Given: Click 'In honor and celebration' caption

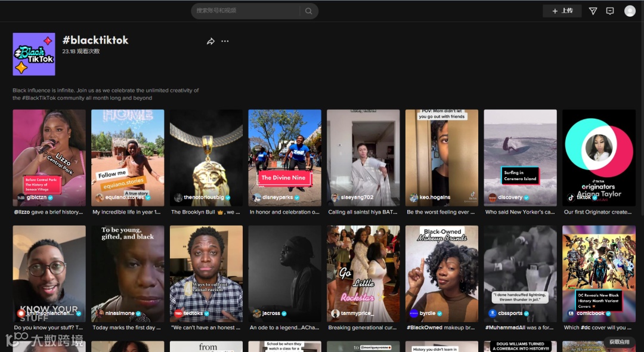Looking at the screenshot, I should (x=284, y=212).
